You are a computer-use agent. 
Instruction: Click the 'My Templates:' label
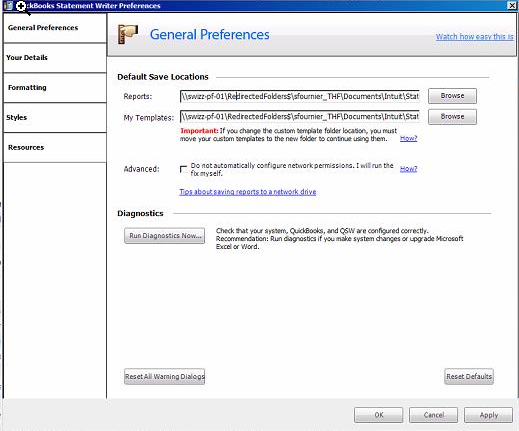(x=149, y=118)
